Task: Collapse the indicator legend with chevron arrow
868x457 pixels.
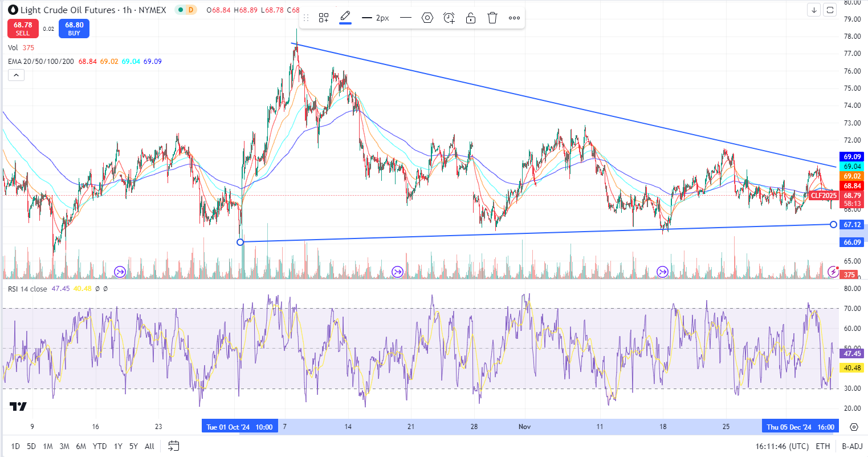Action: [16, 75]
